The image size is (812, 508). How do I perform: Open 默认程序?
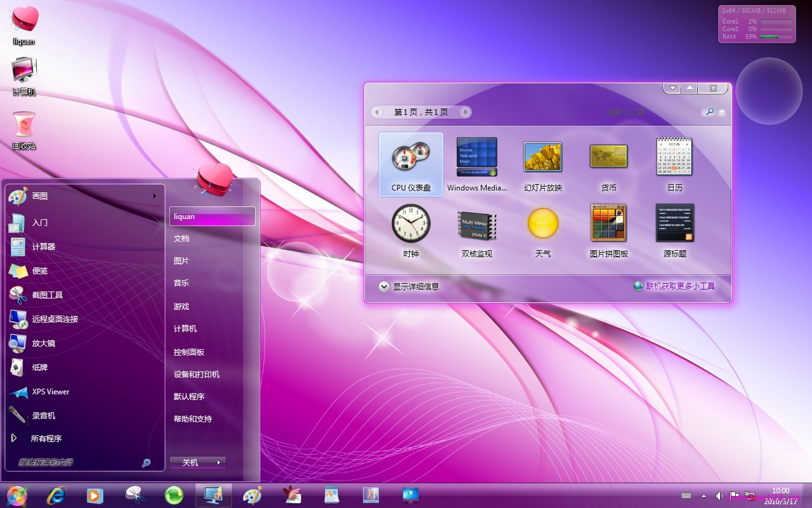coord(213,397)
